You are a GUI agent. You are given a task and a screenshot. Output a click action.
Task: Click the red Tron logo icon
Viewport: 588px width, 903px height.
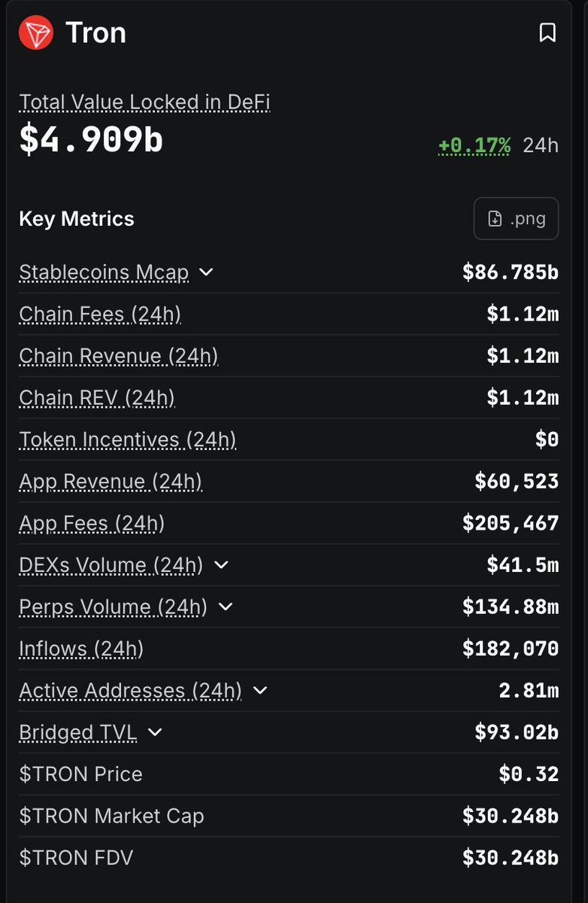(x=36, y=33)
